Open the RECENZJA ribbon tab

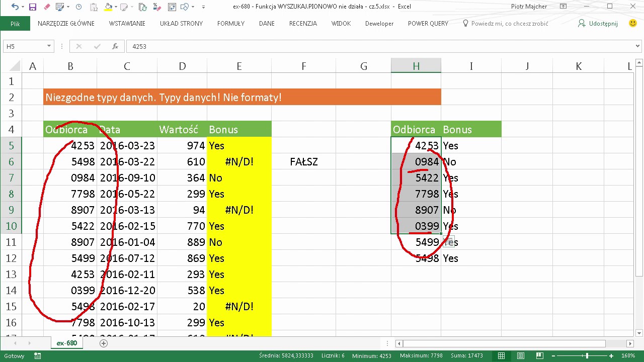303,24
